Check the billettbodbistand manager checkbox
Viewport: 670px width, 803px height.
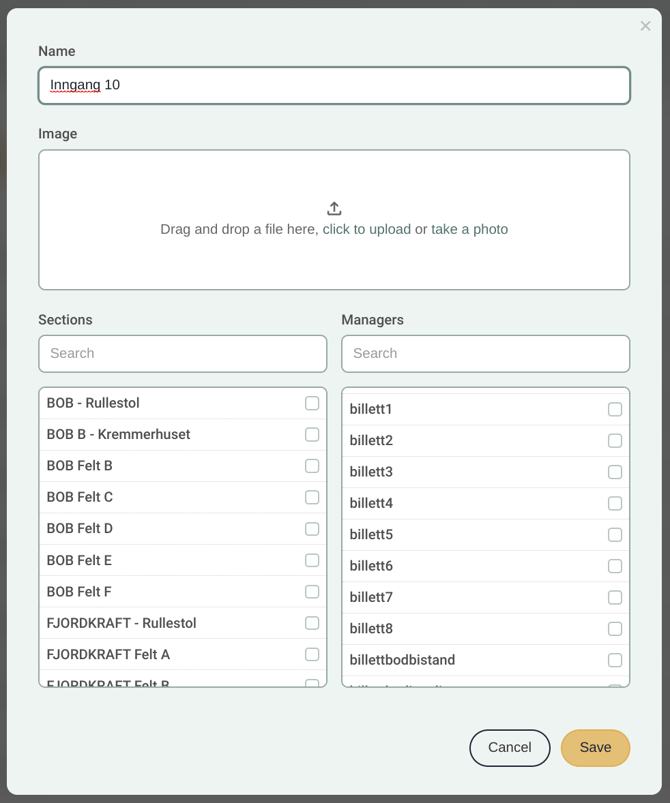click(x=615, y=660)
